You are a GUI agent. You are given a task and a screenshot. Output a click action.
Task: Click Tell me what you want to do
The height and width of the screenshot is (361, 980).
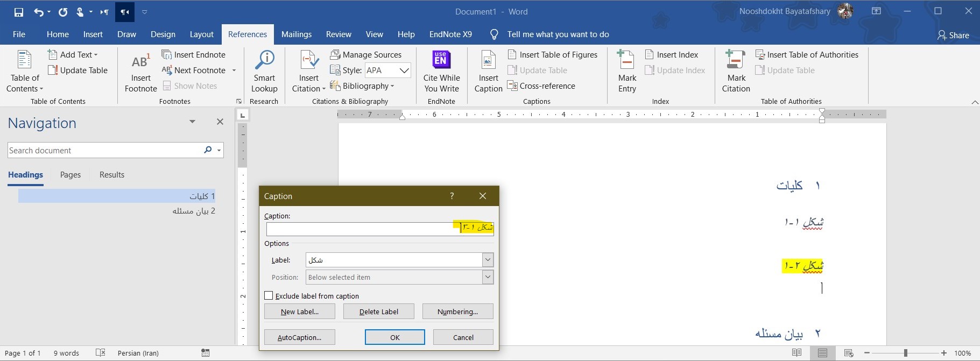558,34
